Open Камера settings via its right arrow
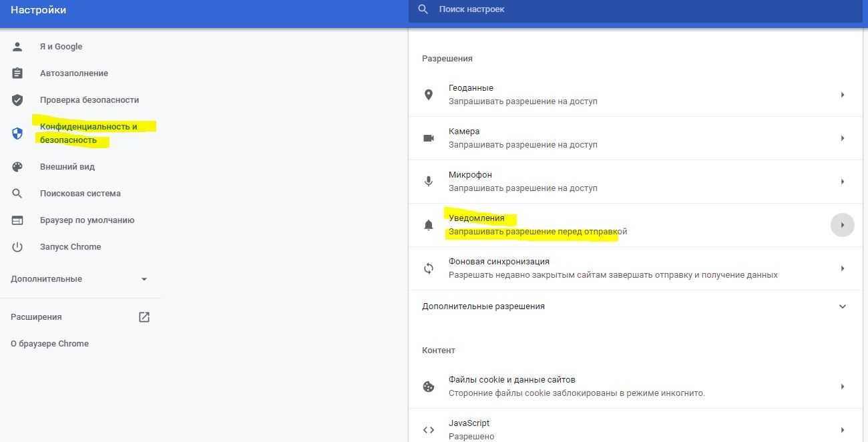This screenshot has width=868, height=442. 843,138
